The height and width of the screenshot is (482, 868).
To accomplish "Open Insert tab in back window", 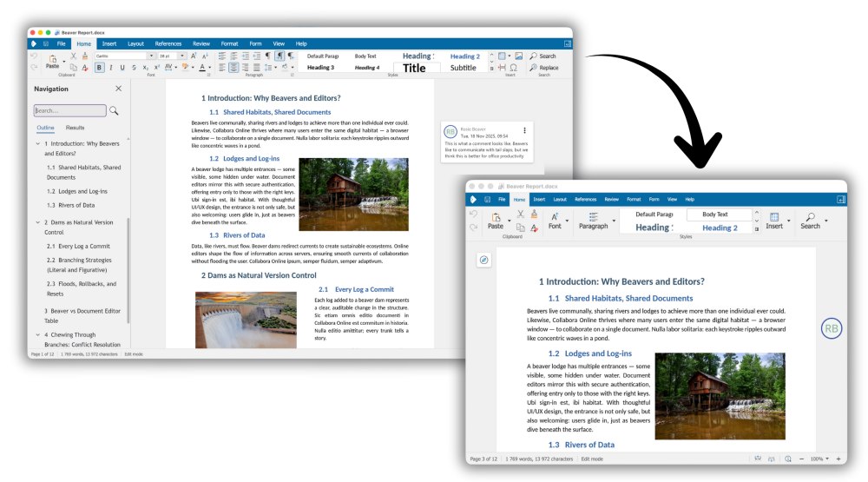I will click(109, 43).
